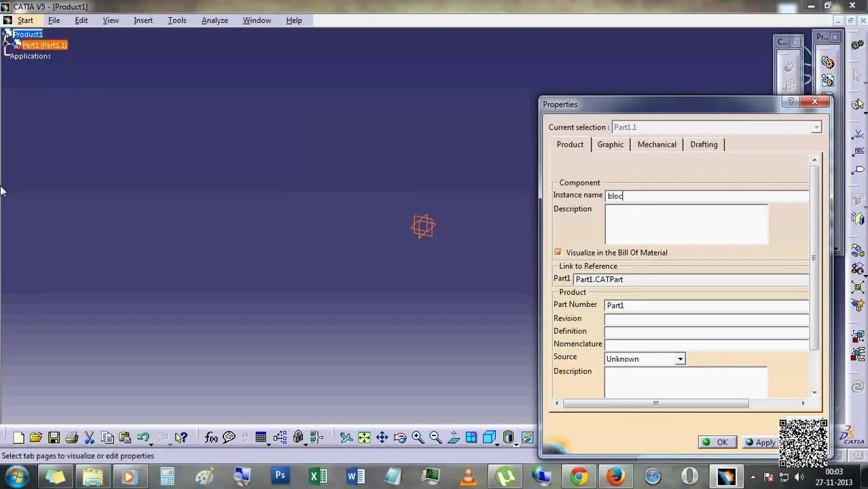Image resolution: width=868 pixels, height=489 pixels.
Task: Click the View Mode shading icon
Action: [508, 438]
